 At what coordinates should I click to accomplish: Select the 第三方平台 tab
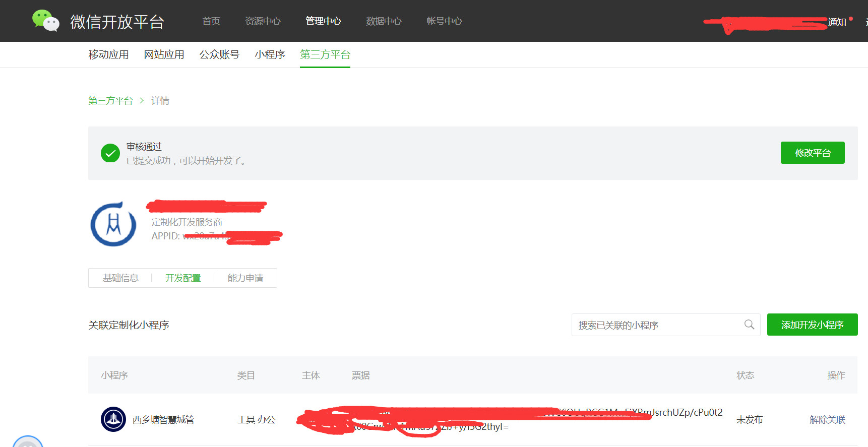[325, 54]
